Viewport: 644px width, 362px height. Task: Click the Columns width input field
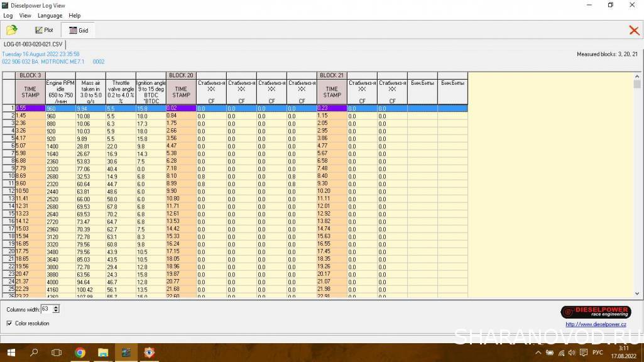click(x=46, y=309)
